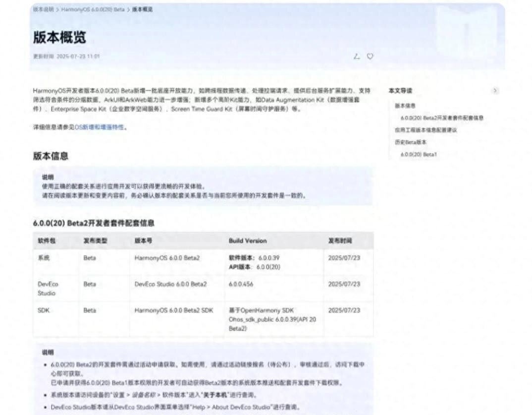Screen dimensions: 532x415
Task: Select 6.0.0(20) Beta2开发者套件配套信息 in the sidebar
Action: tap(442, 118)
